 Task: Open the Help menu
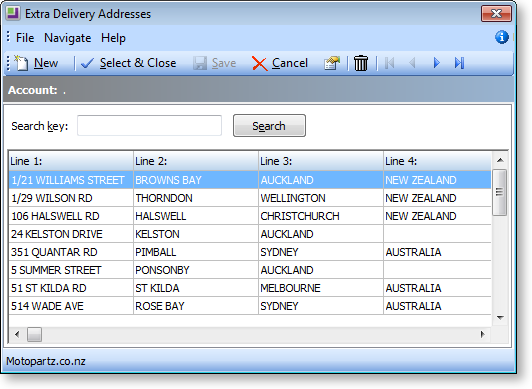point(113,38)
